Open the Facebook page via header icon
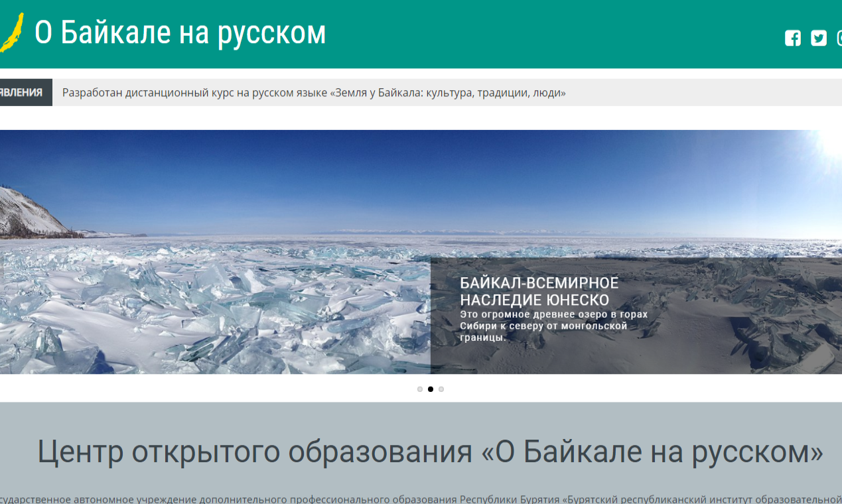 (792, 38)
